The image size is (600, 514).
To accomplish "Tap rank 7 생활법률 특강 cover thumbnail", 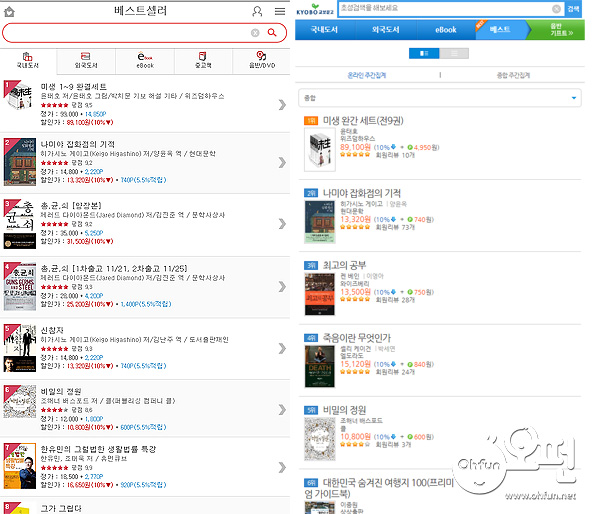I will point(20,466).
